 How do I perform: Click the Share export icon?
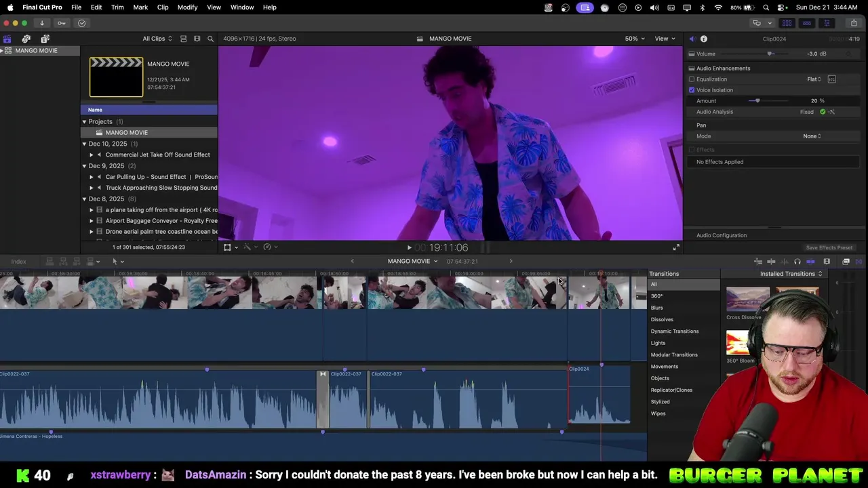854,23
